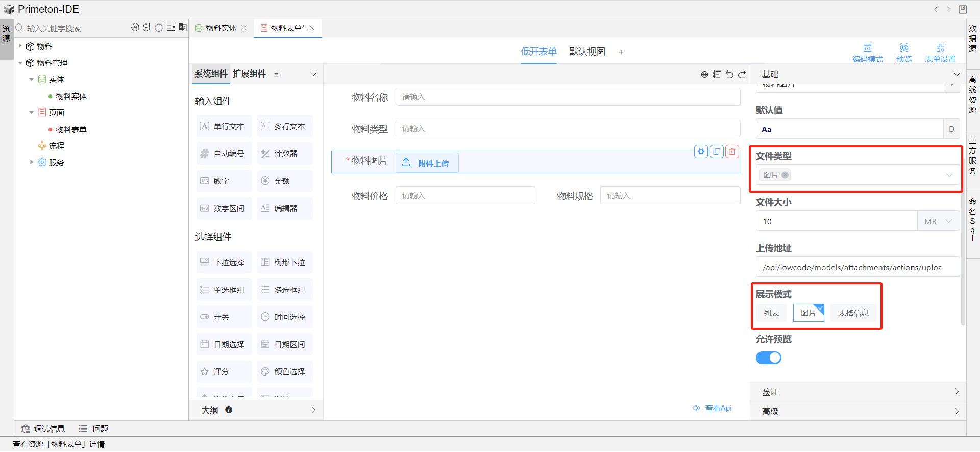
Task: Click the undo arrow in canvas toolbar
Action: pyautogui.click(x=729, y=75)
